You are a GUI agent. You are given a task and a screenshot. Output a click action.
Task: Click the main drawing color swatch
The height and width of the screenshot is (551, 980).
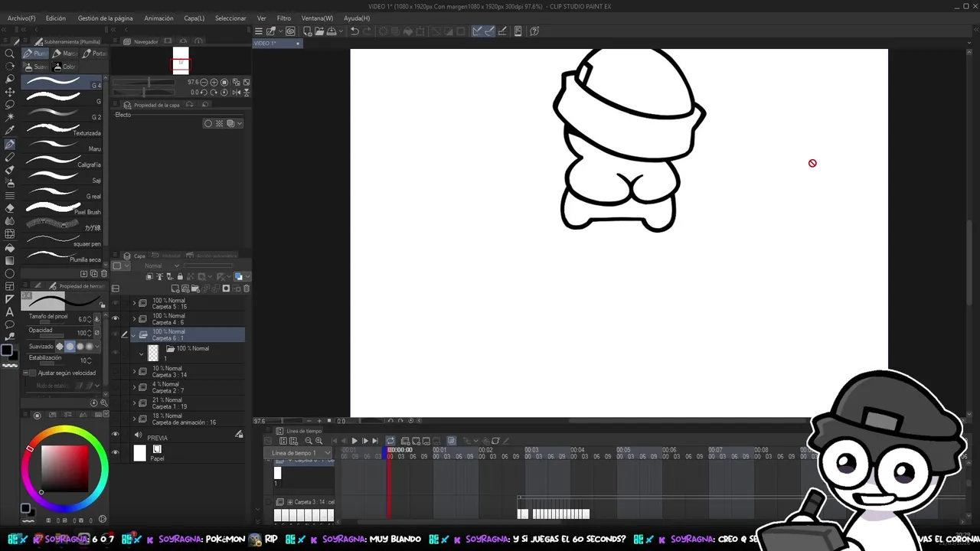(7, 350)
